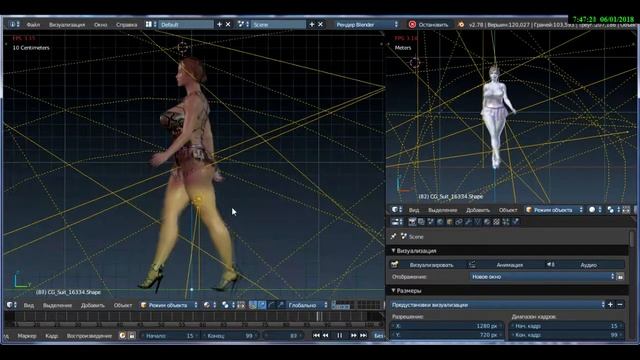Select the Render camera tab in Properties
This screenshot has height=360, width=640.
tap(412, 222)
